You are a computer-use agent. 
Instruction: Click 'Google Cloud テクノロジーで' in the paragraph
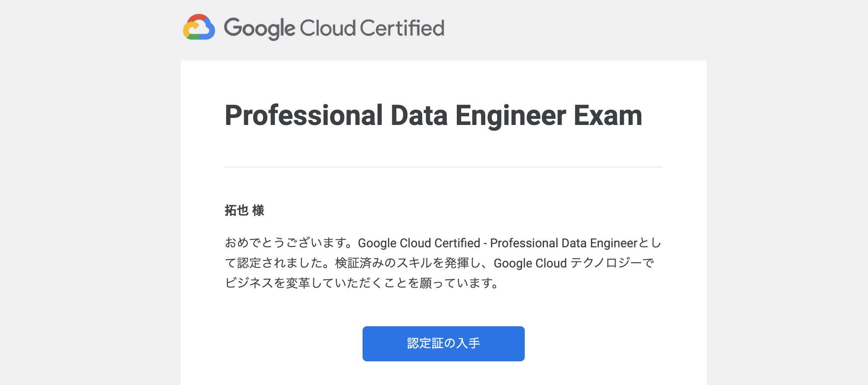[573, 263]
